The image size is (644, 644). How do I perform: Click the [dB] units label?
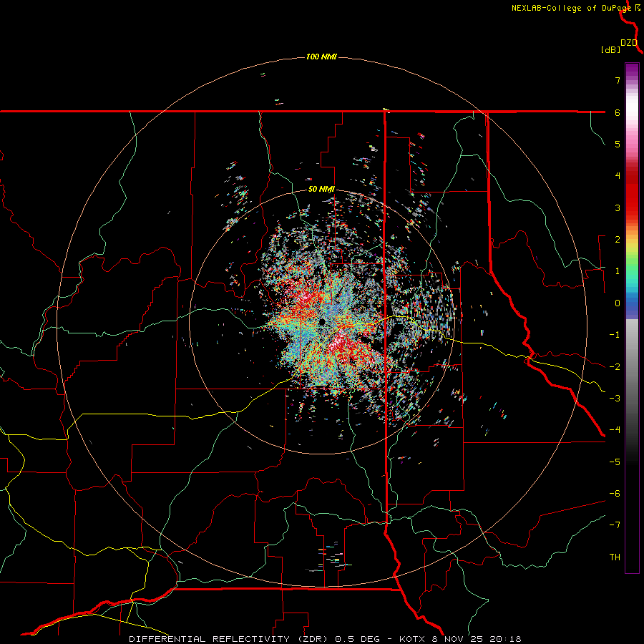pyautogui.click(x=610, y=49)
